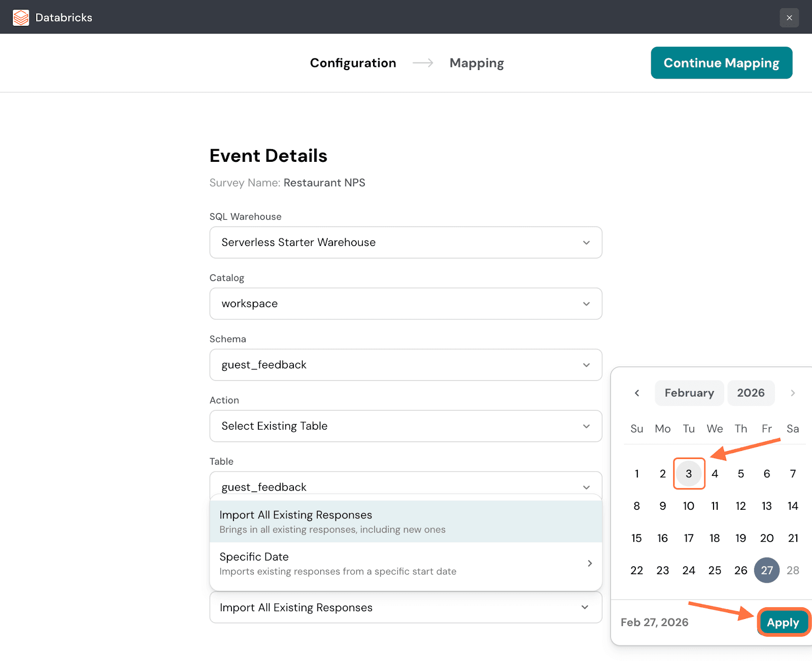Open Specific Date submenu arrow

tap(590, 564)
